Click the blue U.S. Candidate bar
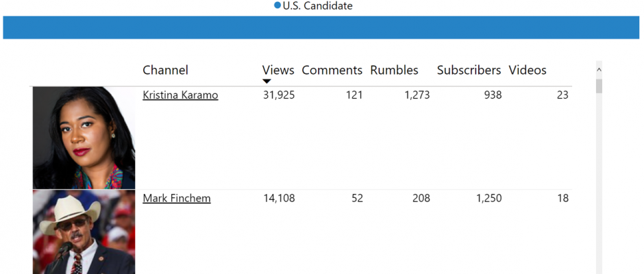This screenshot has height=274, width=644. (321, 27)
